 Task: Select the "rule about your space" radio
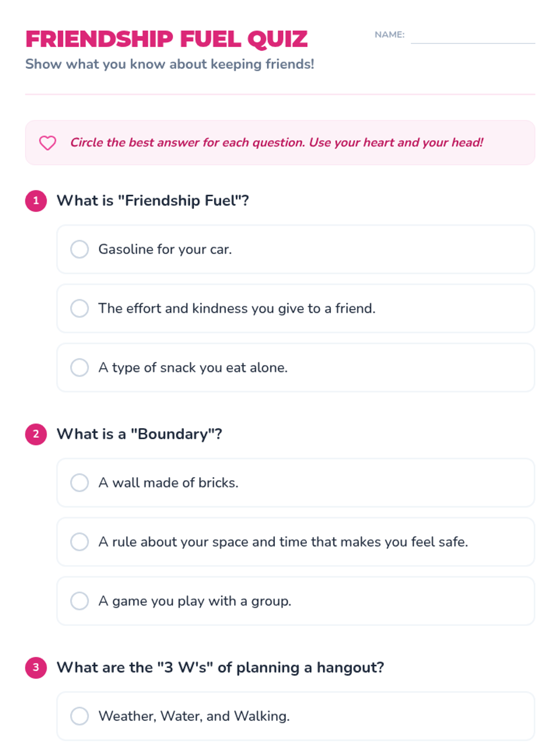pyautogui.click(x=79, y=542)
